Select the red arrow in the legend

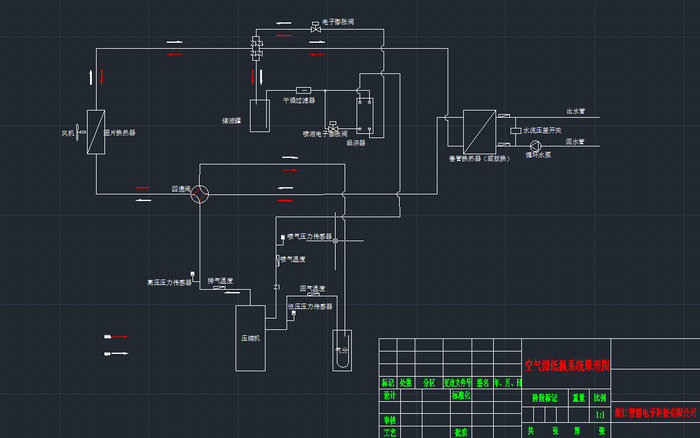click(108, 339)
